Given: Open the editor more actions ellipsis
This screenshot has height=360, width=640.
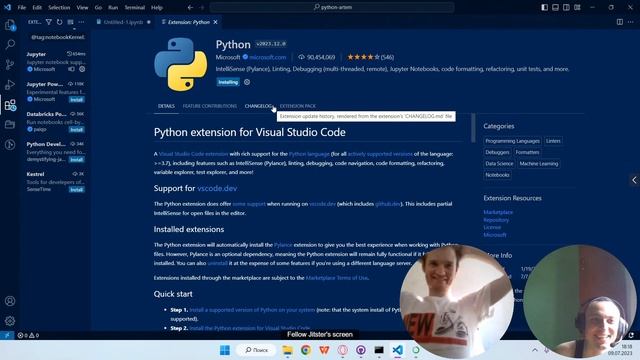Looking at the screenshot, I should tap(631, 22).
